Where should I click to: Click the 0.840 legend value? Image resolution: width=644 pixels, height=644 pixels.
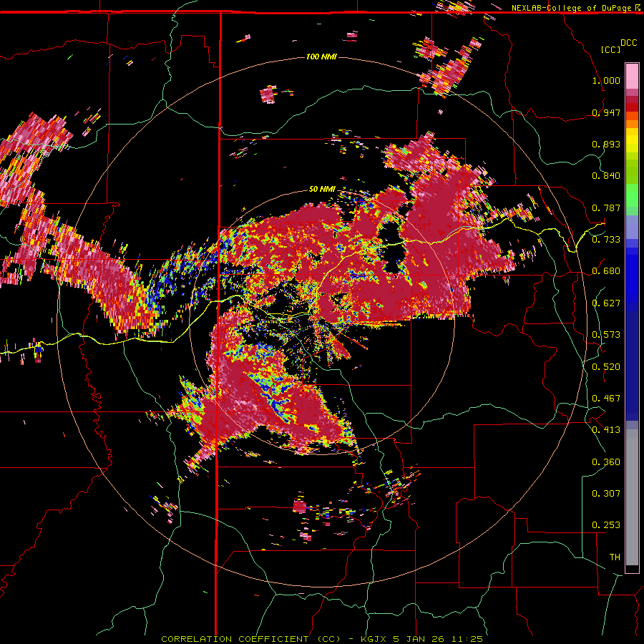tap(606, 176)
